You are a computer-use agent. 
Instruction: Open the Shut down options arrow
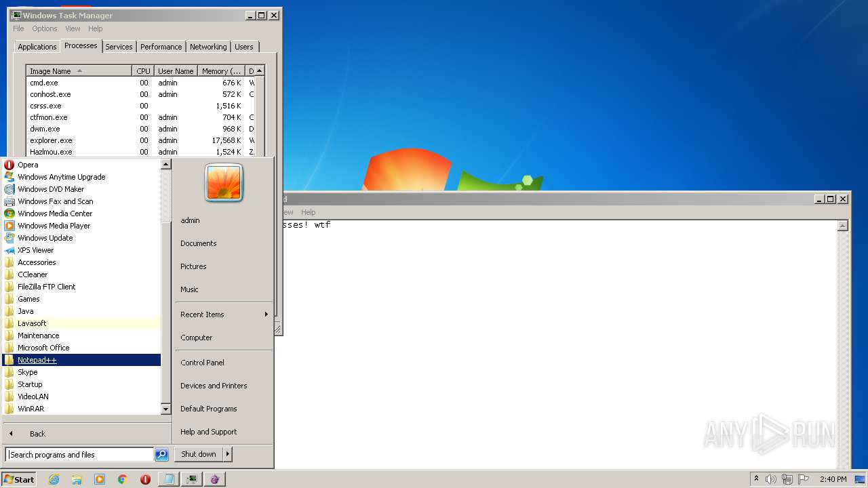(228, 454)
